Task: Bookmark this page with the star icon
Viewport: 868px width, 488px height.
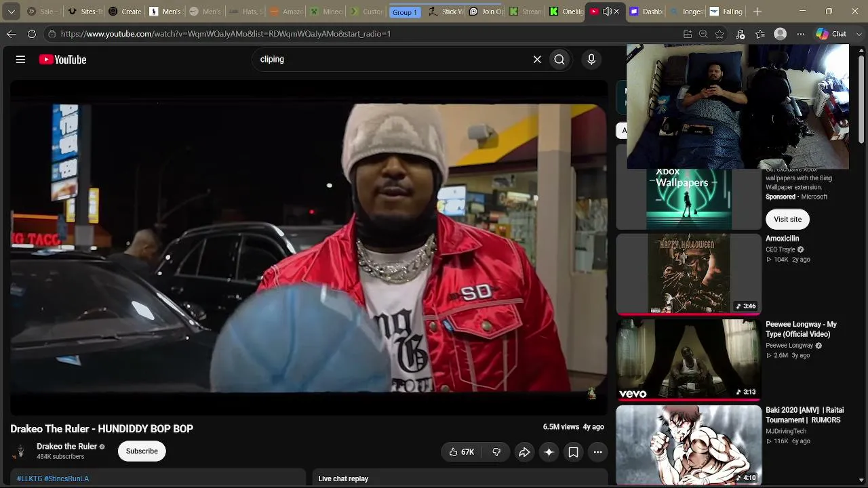Action: (x=719, y=34)
